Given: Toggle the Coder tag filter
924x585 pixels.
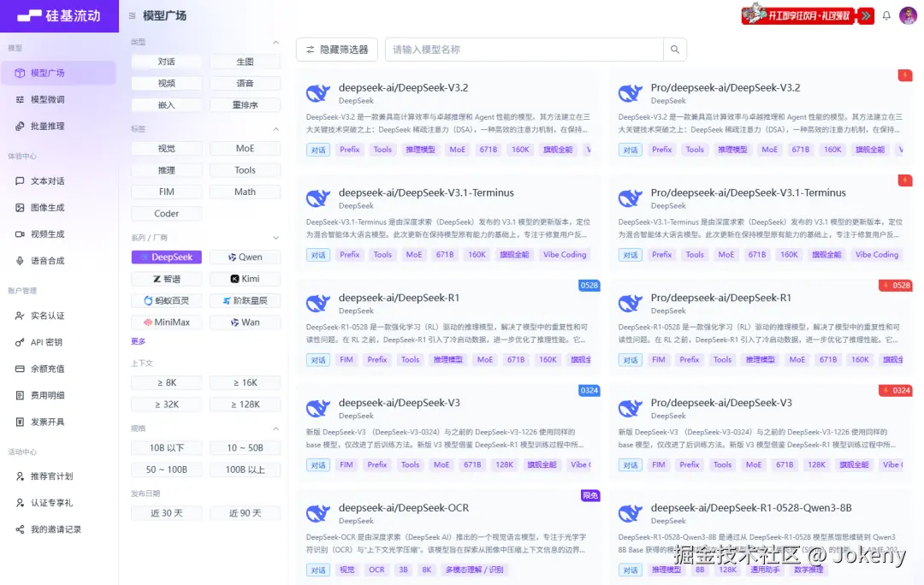Looking at the screenshot, I should point(166,214).
